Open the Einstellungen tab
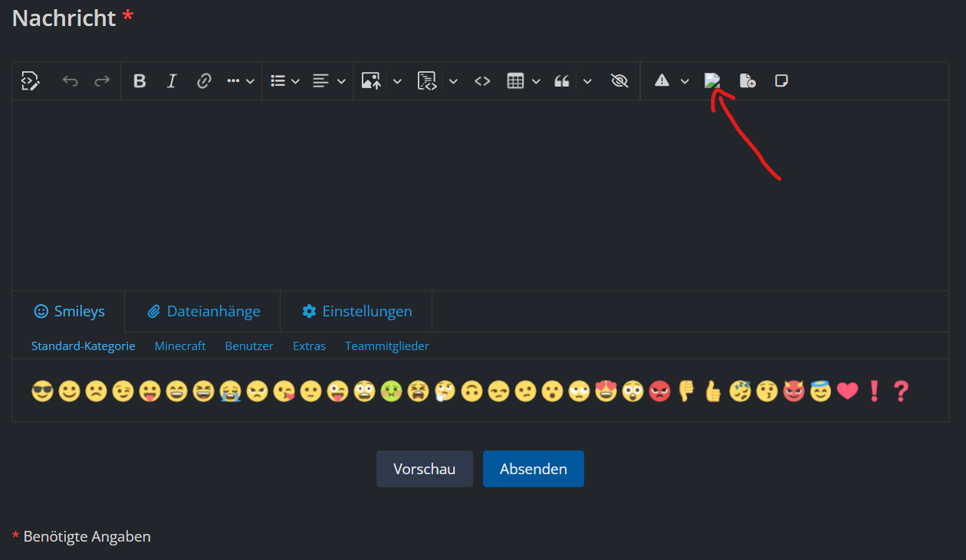 [x=356, y=311]
